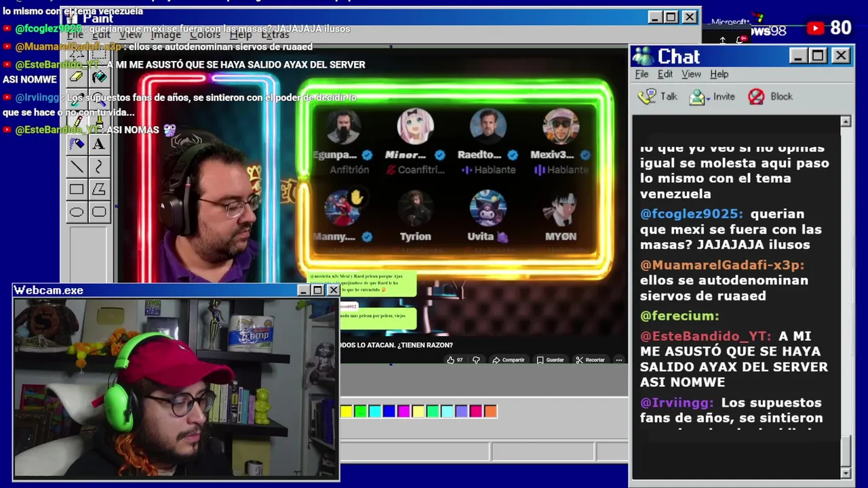The image size is (868, 488).
Task: Pick the magenta color swatch
Action: [x=403, y=411]
